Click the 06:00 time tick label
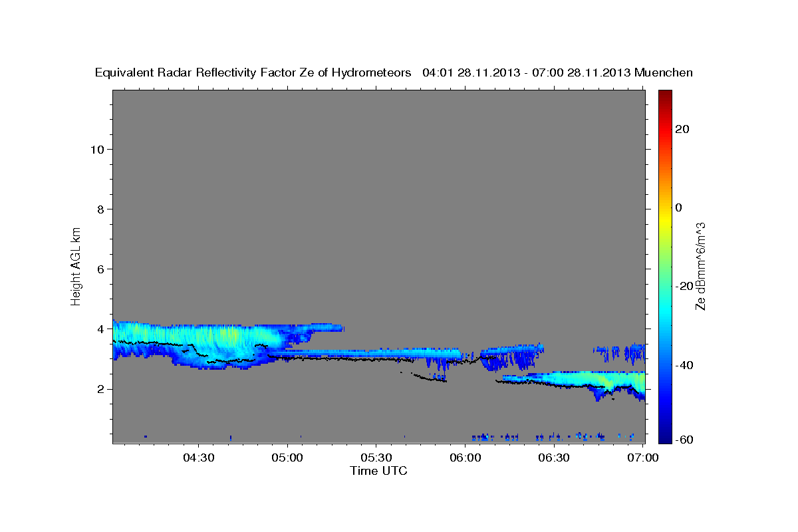This screenshot has height=532, width=798. [x=465, y=458]
